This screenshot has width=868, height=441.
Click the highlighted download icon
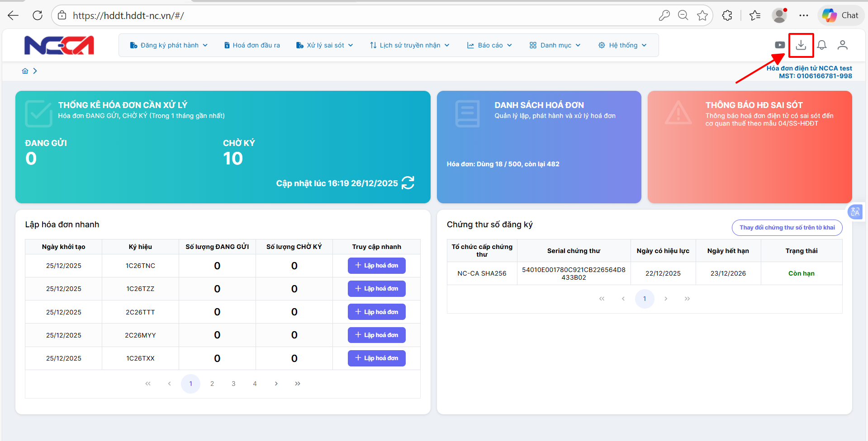pyautogui.click(x=801, y=45)
